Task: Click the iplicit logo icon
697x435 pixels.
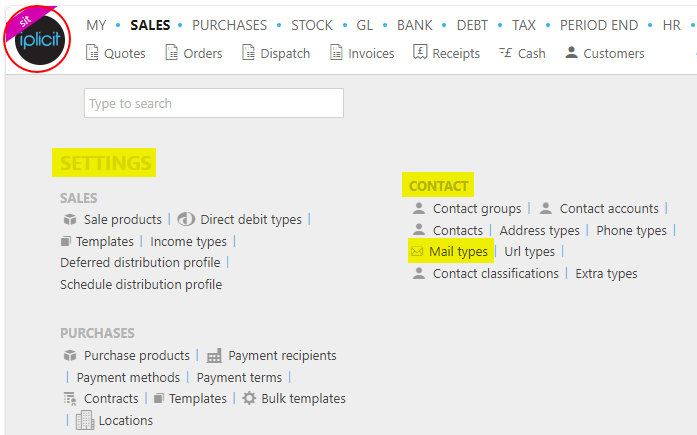Action: 39,40
